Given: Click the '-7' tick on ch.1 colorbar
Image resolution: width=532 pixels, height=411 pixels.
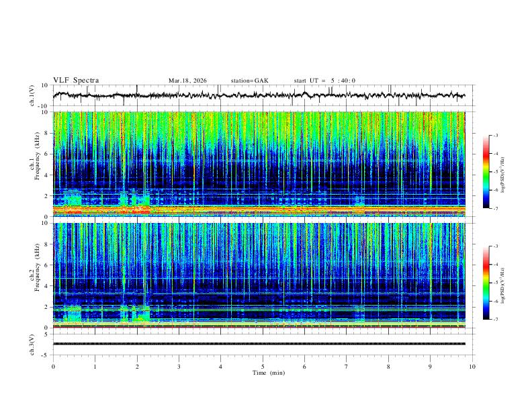Looking at the screenshot, I should pyautogui.click(x=495, y=209).
